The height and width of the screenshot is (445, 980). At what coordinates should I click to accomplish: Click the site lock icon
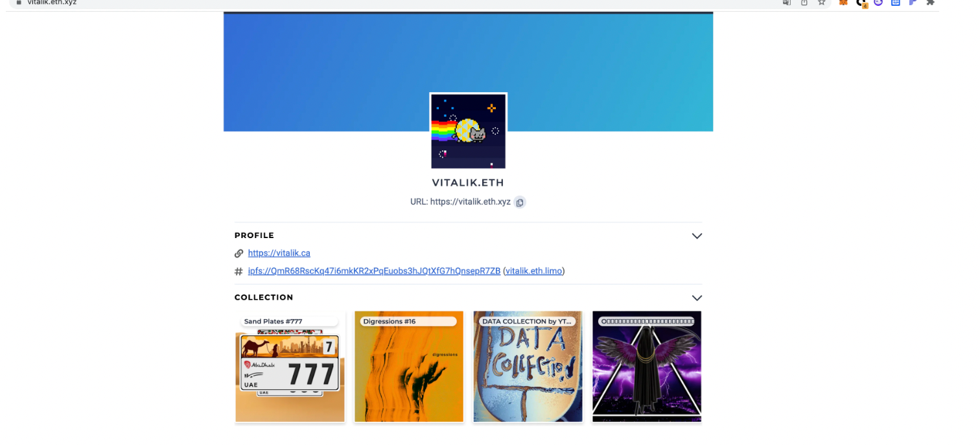[x=19, y=3]
